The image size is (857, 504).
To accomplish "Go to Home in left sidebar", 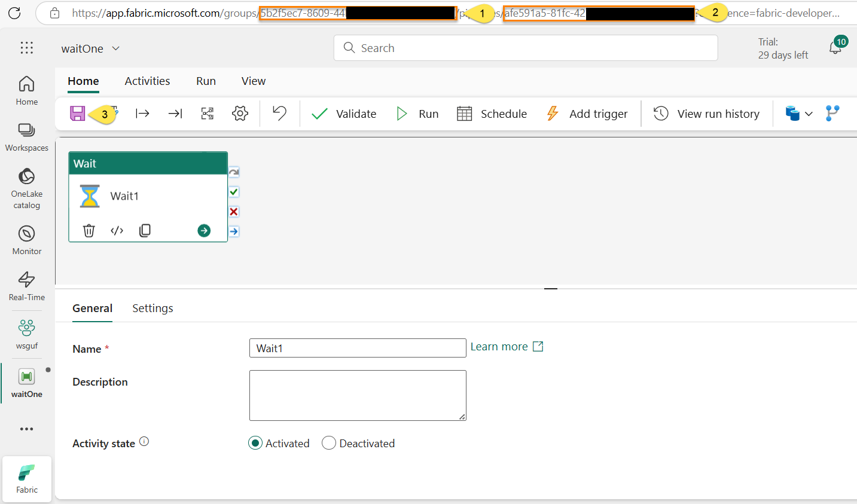I will [x=27, y=90].
